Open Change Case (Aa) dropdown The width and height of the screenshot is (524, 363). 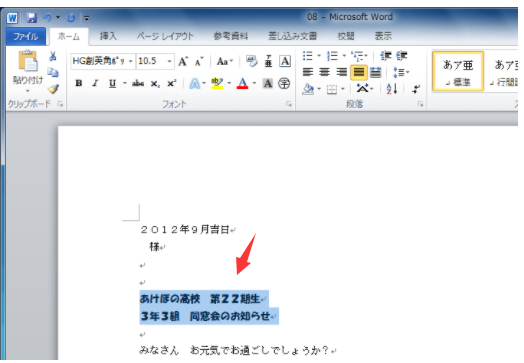pyautogui.click(x=225, y=61)
